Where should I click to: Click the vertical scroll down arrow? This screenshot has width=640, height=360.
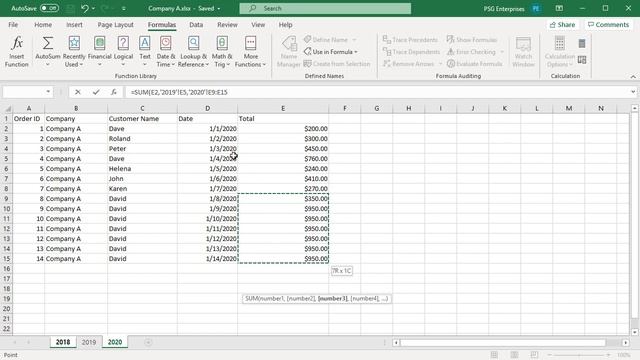point(634,333)
